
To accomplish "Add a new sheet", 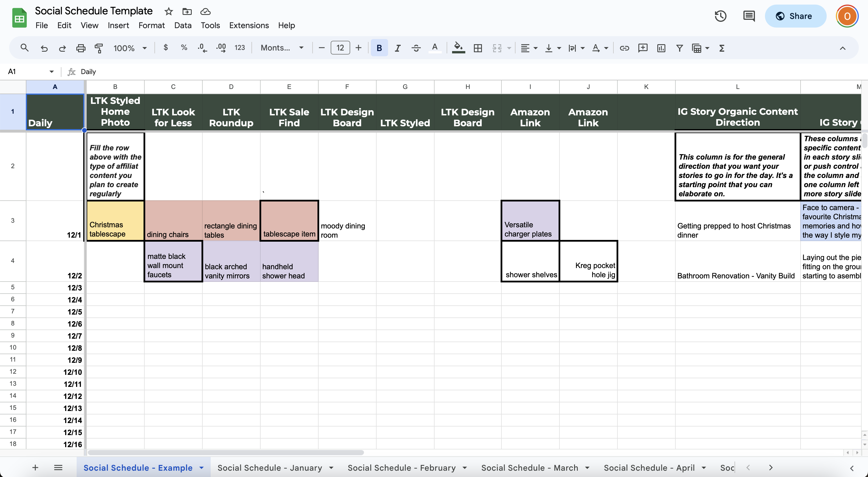I will 35,468.
